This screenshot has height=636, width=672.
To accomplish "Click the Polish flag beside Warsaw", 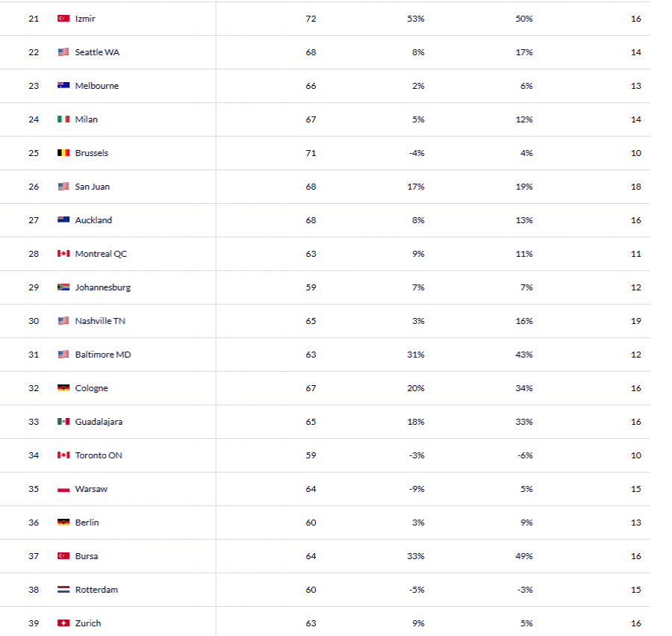I will (63, 489).
